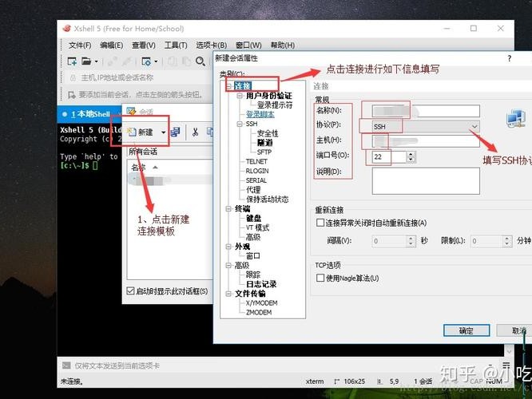Screen dimensions: 532x399
Task: Click the Xshell logo icon in title bar
Action: pyautogui.click(x=67, y=28)
